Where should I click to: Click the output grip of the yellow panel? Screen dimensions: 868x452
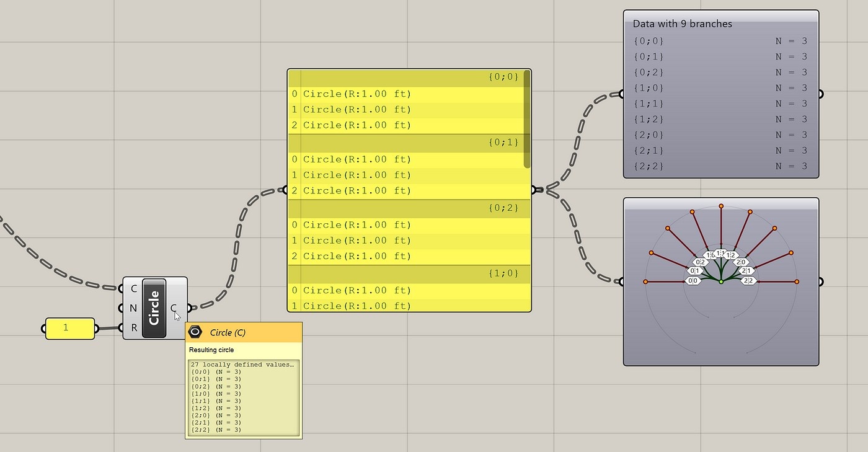[534, 190]
